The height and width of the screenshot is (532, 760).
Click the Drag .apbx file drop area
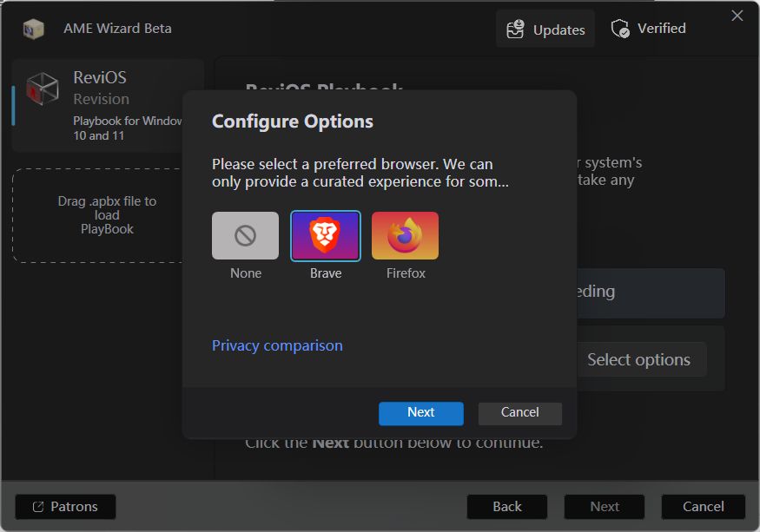pyautogui.click(x=99, y=215)
